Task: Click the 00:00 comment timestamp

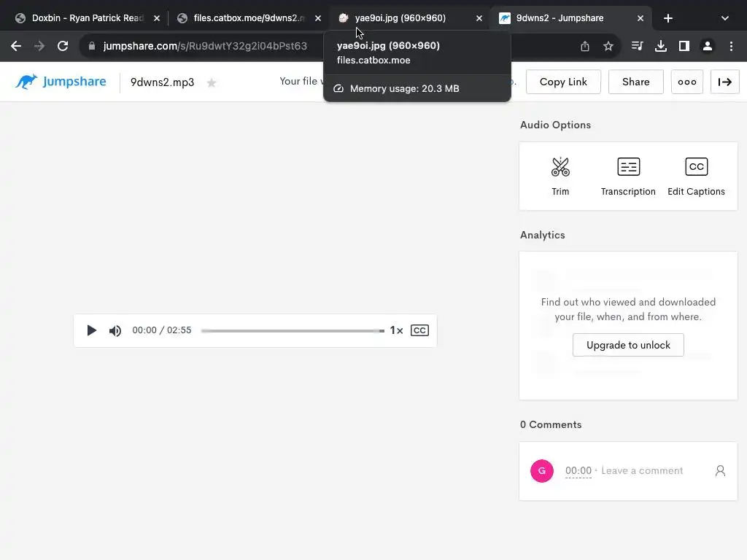Action: click(x=578, y=470)
